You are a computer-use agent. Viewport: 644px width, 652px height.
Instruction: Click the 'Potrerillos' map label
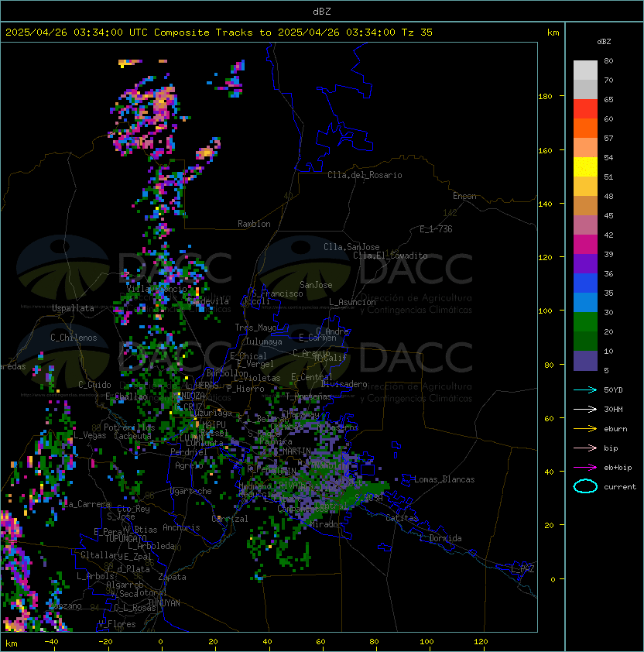[x=129, y=427]
